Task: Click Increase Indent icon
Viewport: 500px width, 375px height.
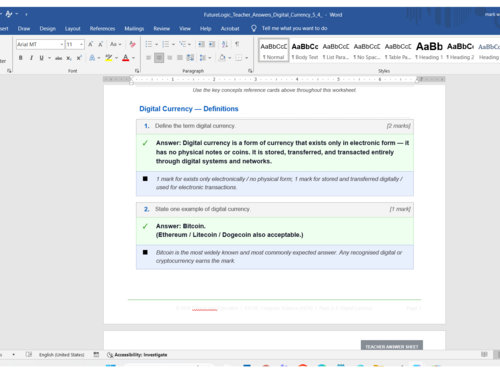Action: [x=212, y=44]
